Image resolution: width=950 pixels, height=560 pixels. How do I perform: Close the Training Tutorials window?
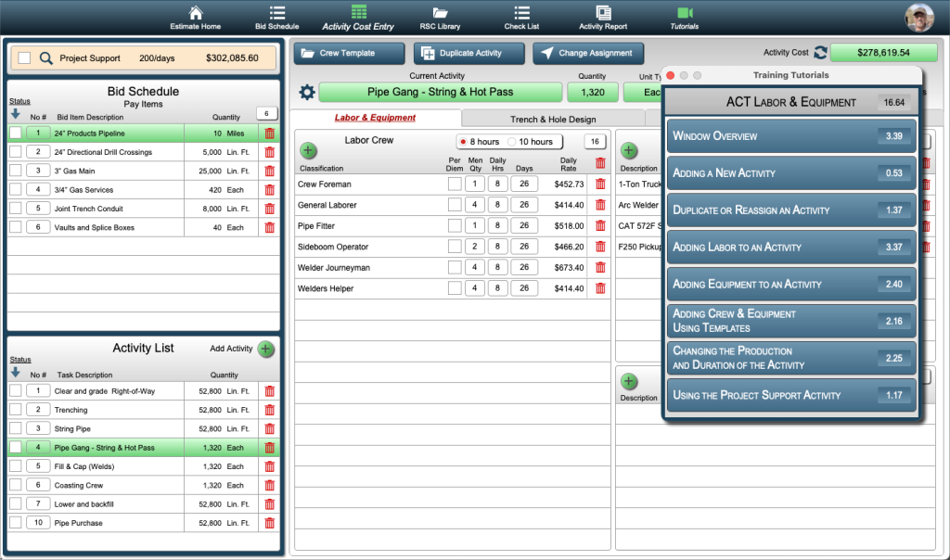pyautogui.click(x=670, y=76)
